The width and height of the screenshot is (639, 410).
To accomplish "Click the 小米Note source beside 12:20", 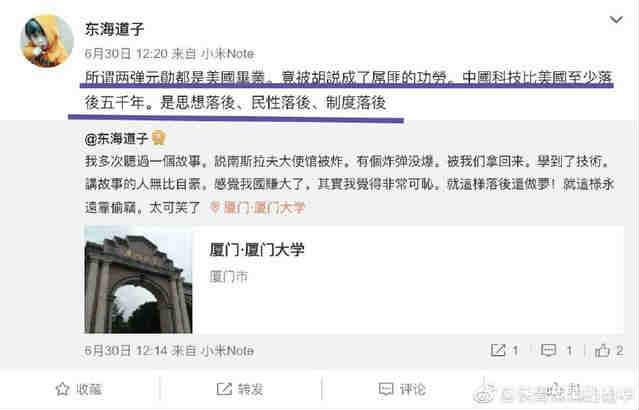I will pos(228,53).
